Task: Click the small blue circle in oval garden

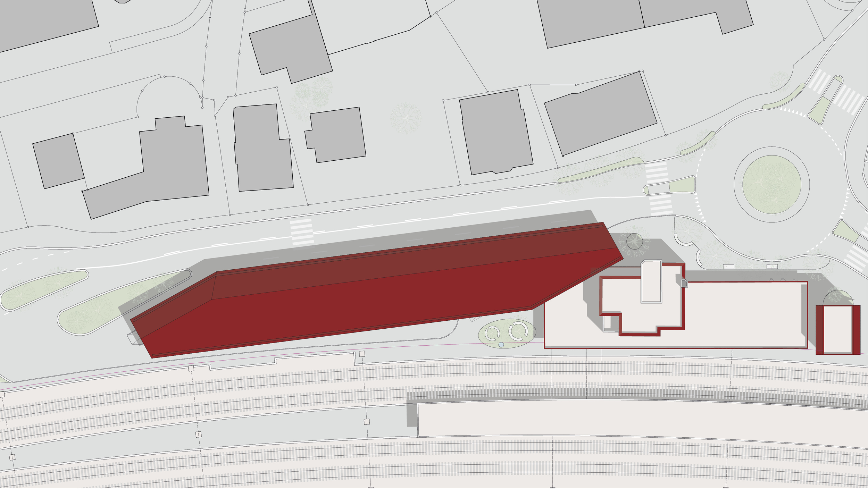Action: pos(501,345)
